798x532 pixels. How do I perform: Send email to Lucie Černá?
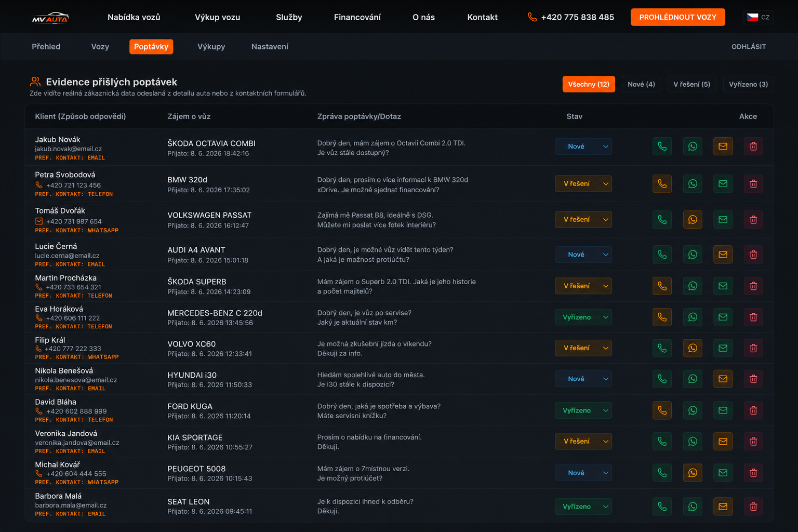723,255
